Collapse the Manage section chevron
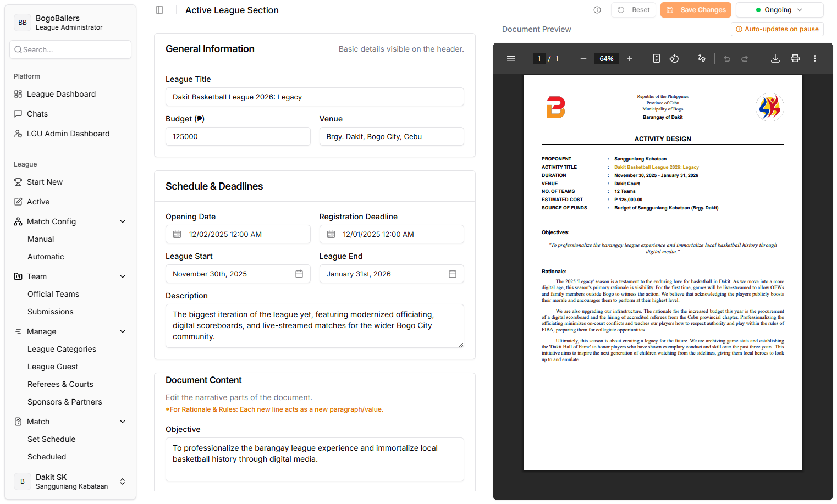 coord(123,331)
